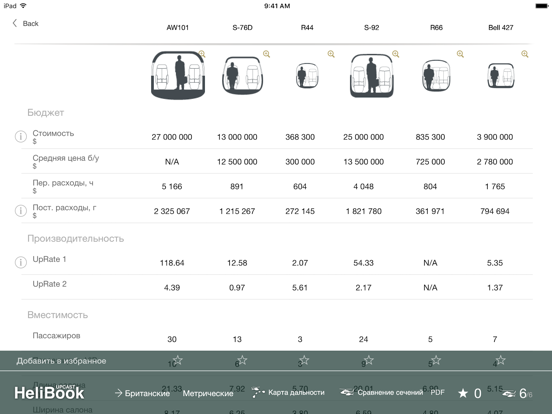Image resolution: width=552 pixels, height=414 pixels.
Task: Open Карта дальности range map
Action: pos(288,393)
